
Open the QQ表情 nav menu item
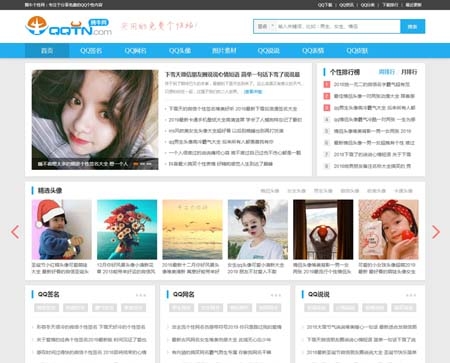313,51
